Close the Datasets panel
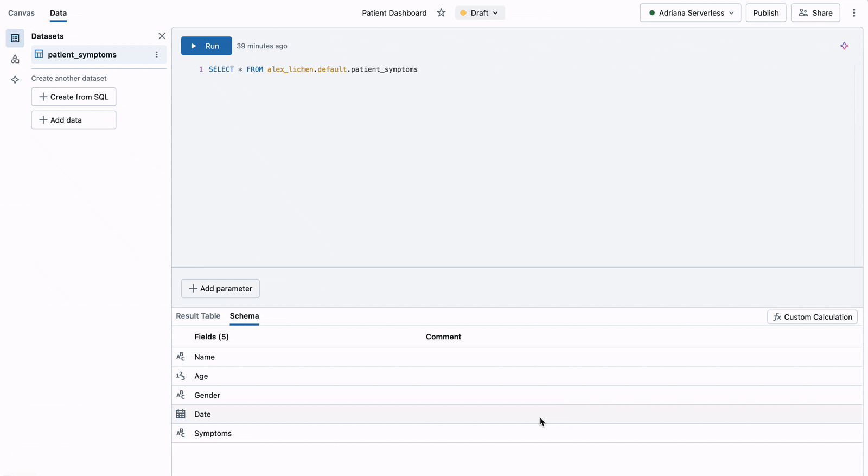 (x=162, y=36)
